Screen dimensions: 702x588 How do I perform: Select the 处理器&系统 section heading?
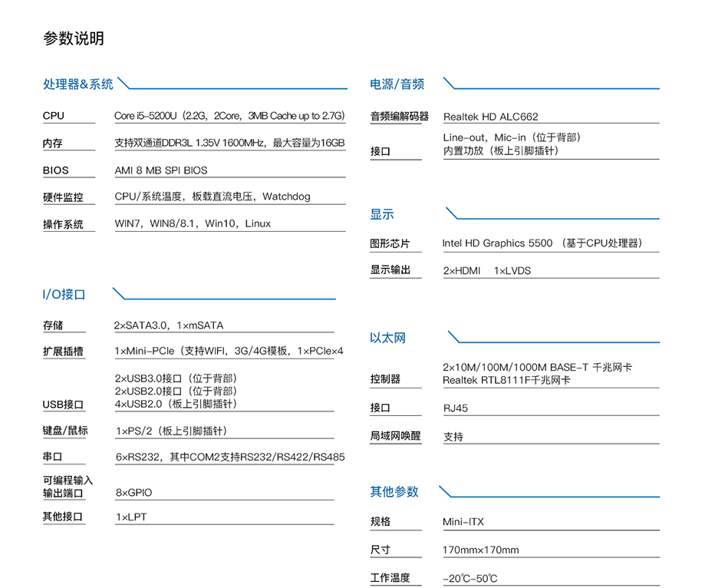[77, 84]
